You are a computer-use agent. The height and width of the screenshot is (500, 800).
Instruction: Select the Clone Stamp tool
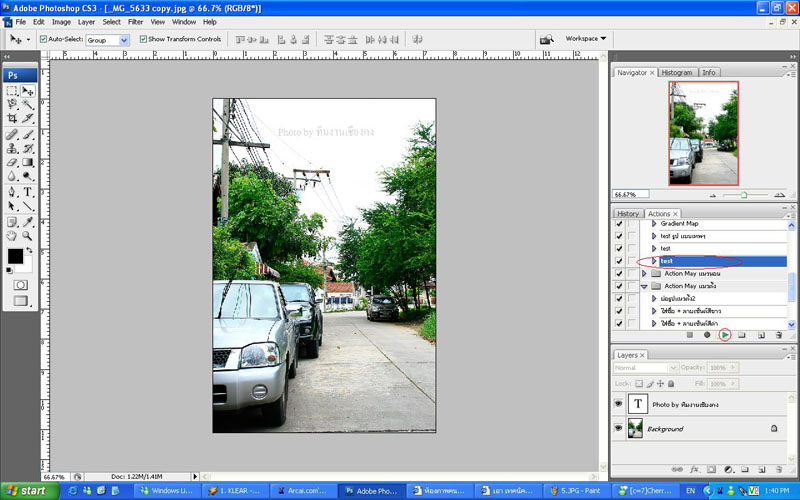click(12, 148)
